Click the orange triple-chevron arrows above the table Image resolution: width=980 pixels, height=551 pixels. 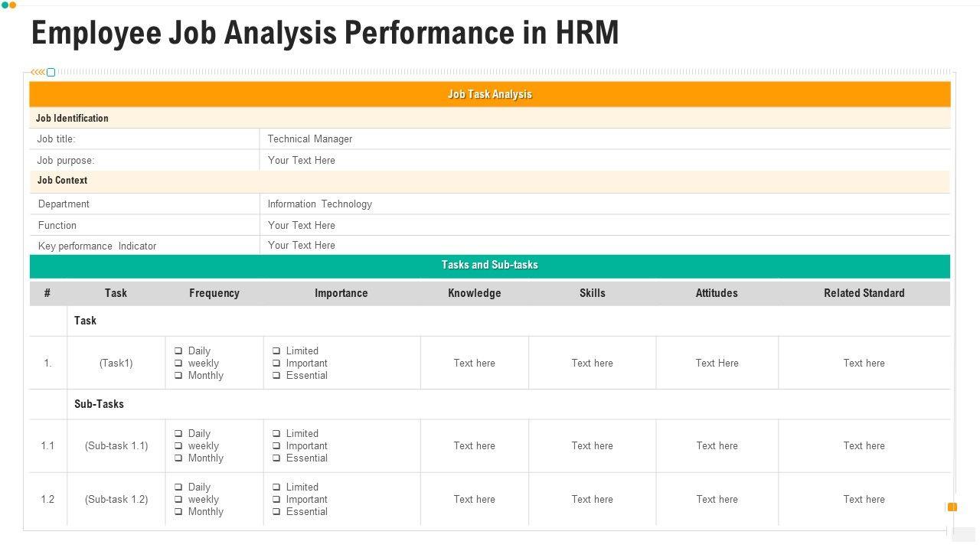pyautogui.click(x=38, y=72)
